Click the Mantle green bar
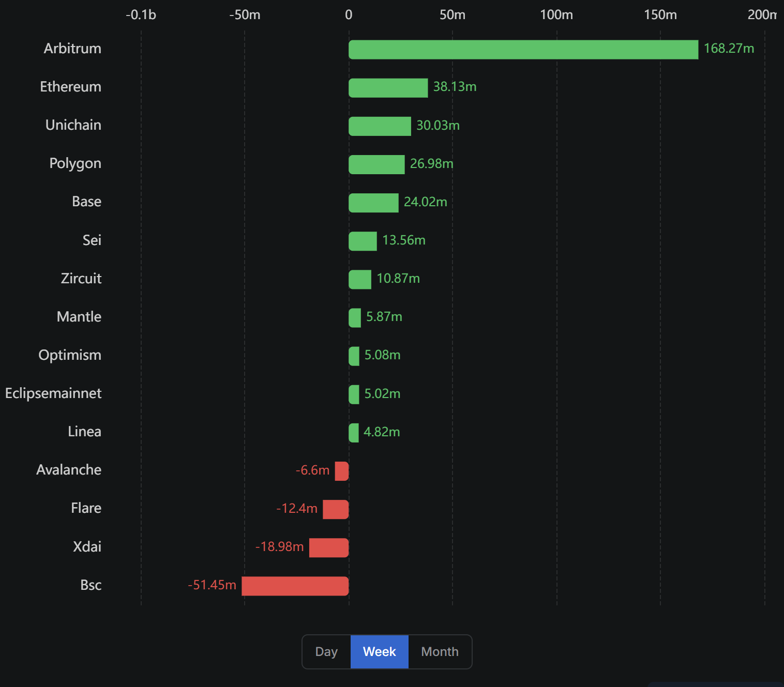 click(355, 317)
